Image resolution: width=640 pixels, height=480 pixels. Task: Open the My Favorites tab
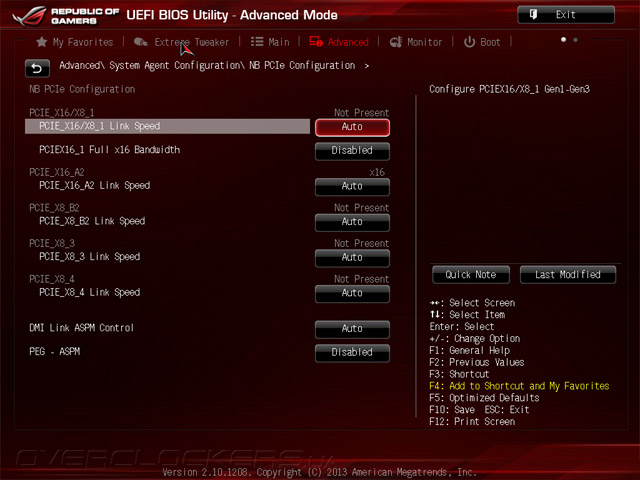coord(75,42)
